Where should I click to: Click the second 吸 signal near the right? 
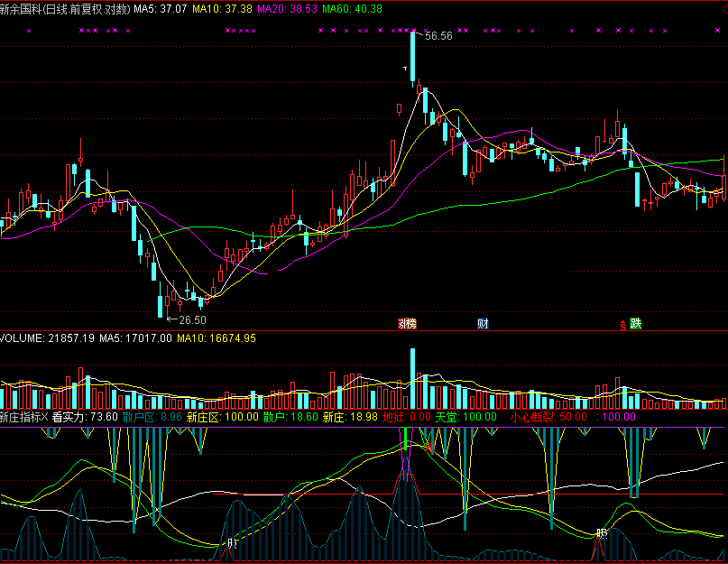tap(602, 534)
